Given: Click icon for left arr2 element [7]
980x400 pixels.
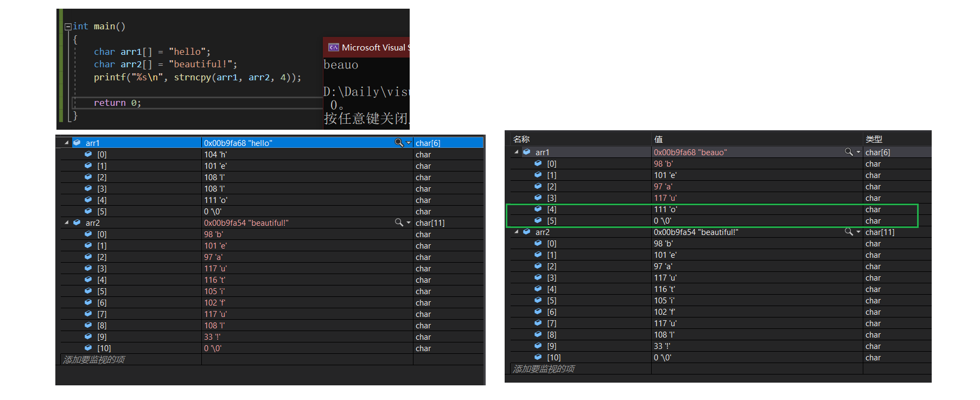Looking at the screenshot, I should point(88,314).
